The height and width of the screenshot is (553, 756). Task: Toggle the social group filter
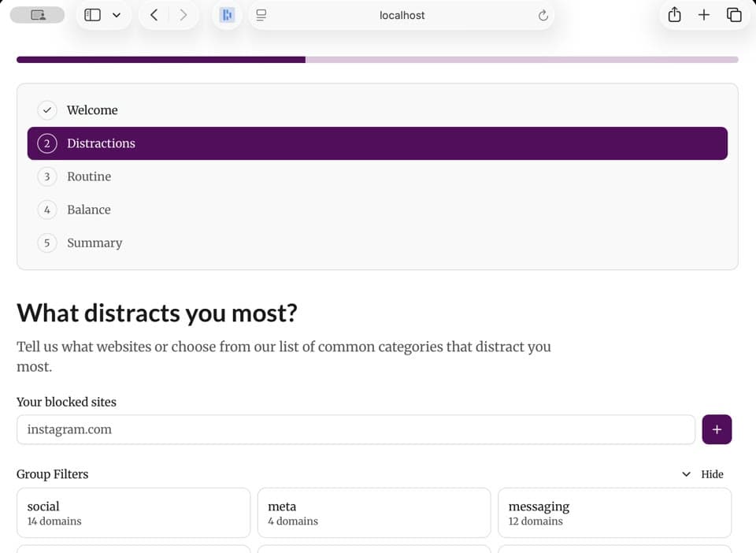coord(134,513)
